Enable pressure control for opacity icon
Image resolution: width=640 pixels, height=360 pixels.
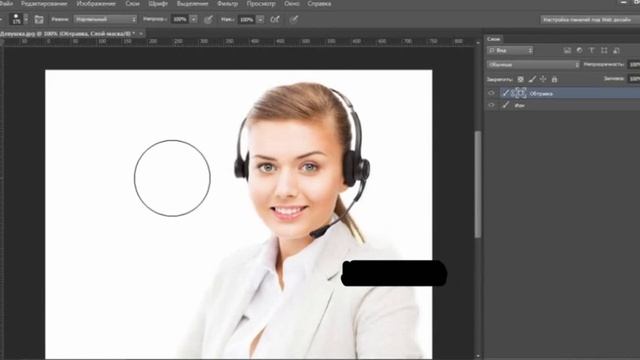coord(208,20)
